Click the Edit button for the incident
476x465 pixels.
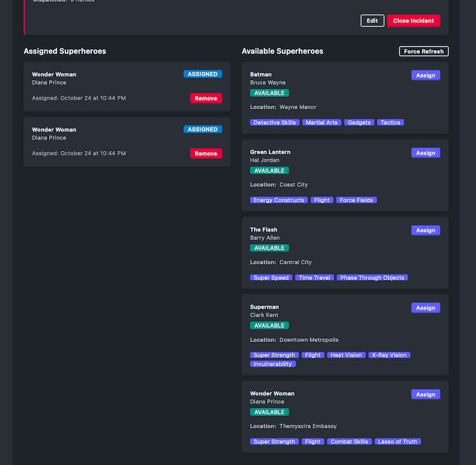372,21
